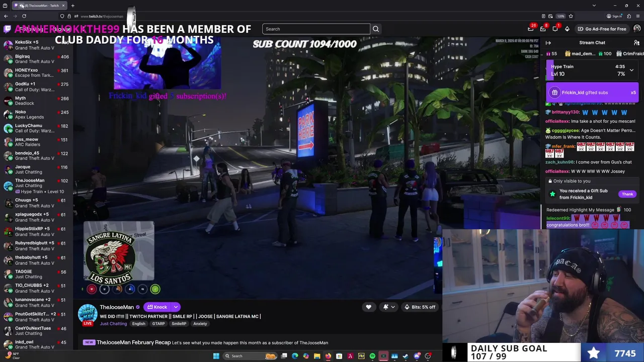Open Firefox extensions icon beside Sign in
Image resolution: width=644 pixels, height=362 pixels.
(629, 16)
